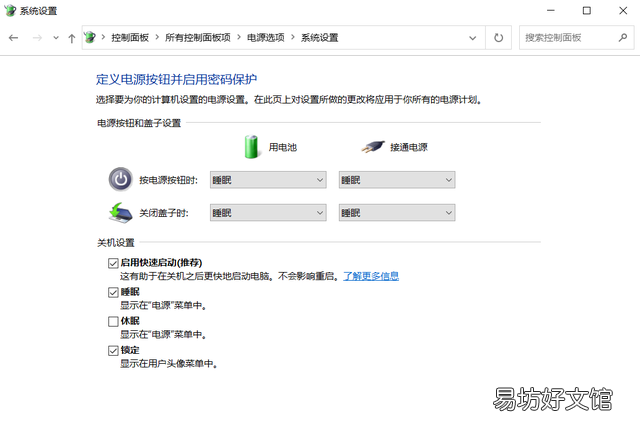Image resolution: width=640 pixels, height=431 pixels.
Task: Click the 系统设置 title bar icon
Action: pos(10,11)
